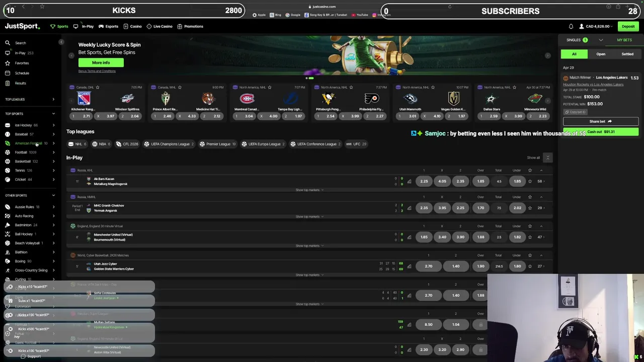The image size is (644, 362).
Task: Open the Schedule calendar icon
Action: pyautogui.click(x=8, y=73)
